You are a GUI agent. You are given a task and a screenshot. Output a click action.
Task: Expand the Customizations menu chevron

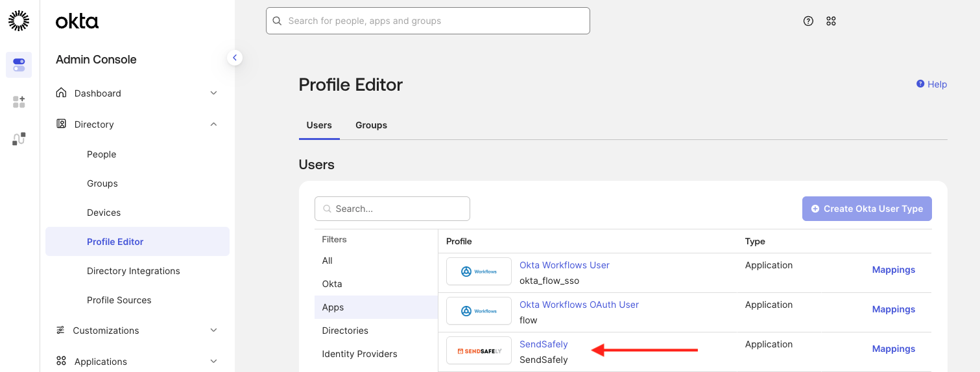(x=213, y=331)
